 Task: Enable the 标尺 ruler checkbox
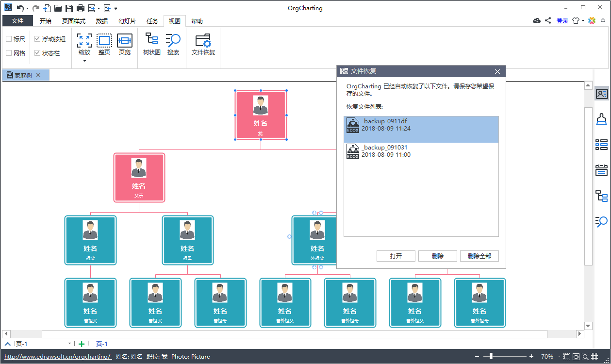pyautogui.click(x=9, y=39)
